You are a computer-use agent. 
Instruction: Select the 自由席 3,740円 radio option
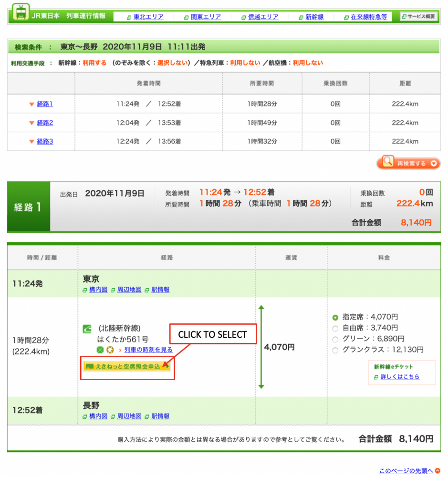335,328
